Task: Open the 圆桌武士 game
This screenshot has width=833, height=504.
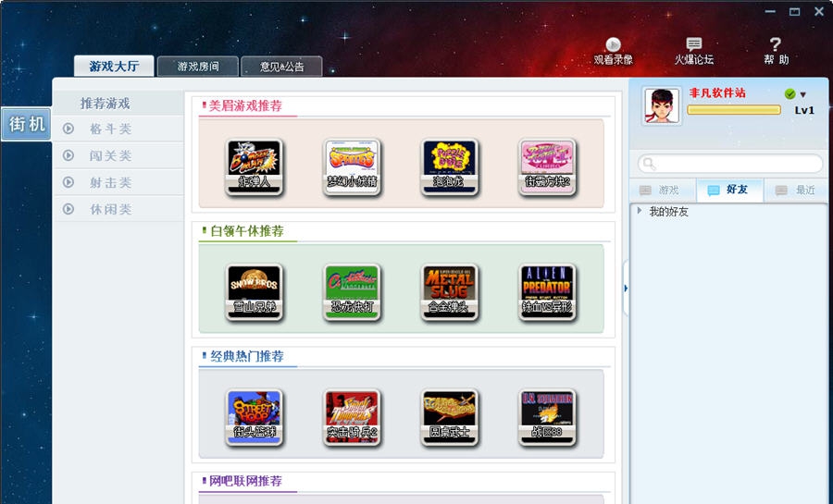Action: pos(450,417)
